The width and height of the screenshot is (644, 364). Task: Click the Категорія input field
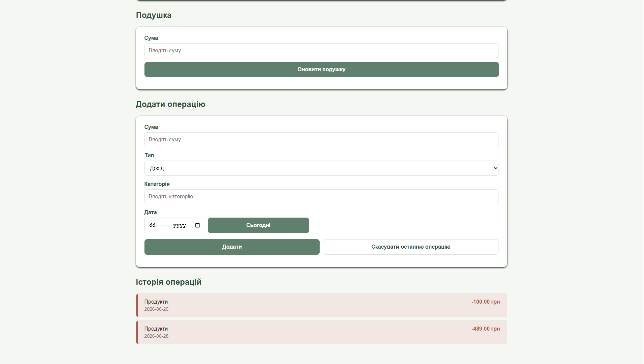pyautogui.click(x=321, y=197)
